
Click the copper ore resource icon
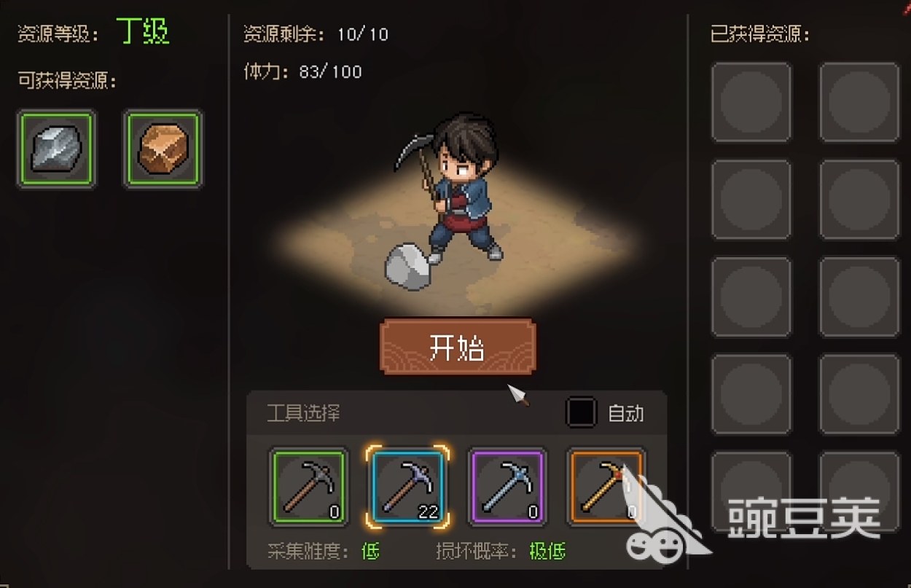163,149
